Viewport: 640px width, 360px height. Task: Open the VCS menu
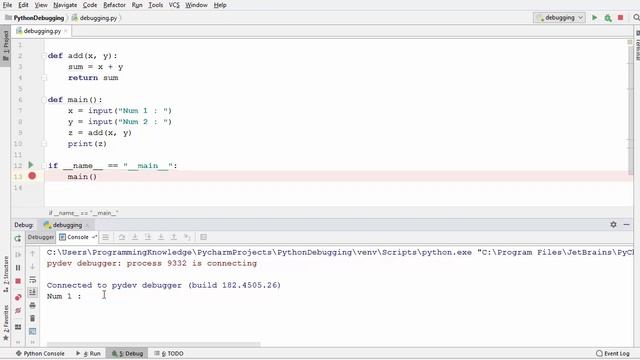click(174, 5)
